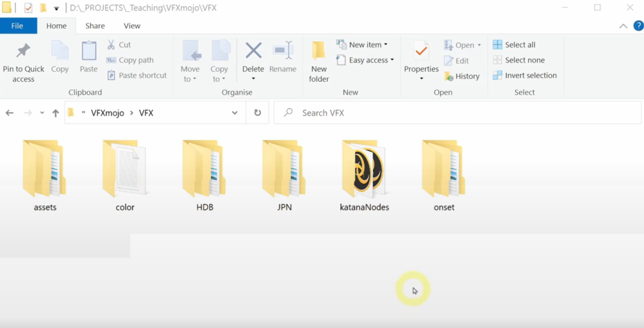
Task: Go up one folder level arrow
Action: (x=56, y=113)
